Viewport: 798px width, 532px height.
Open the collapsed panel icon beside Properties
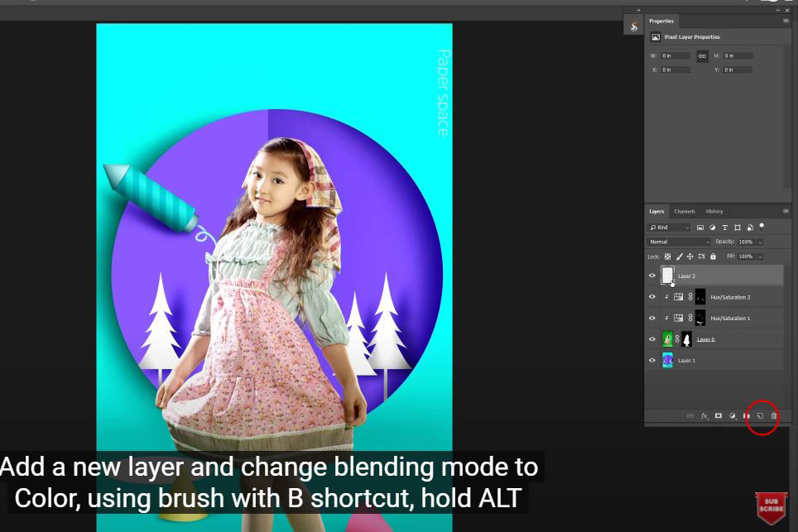coord(633,26)
